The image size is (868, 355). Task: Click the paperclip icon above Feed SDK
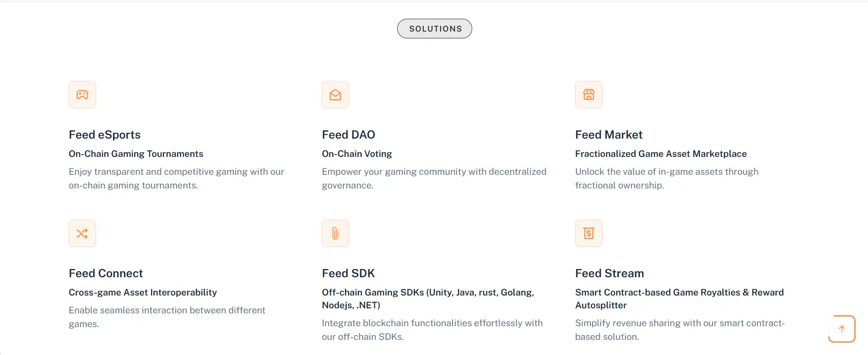[x=335, y=233]
